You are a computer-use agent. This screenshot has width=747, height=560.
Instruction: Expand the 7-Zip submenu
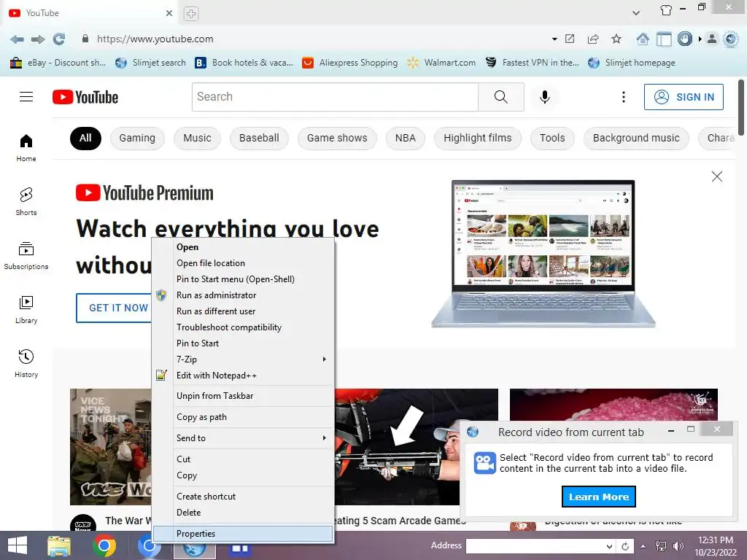tap(244, 359)
